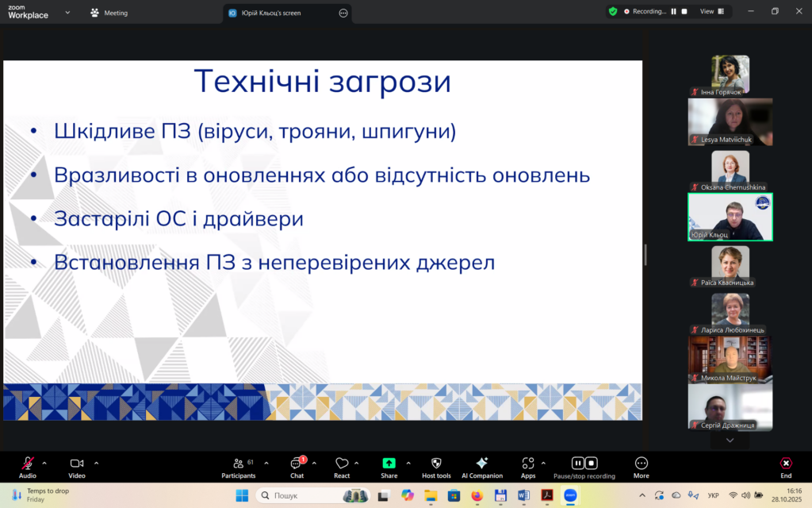This screenshot has height=508, width=812.
Task: Click the React heart icon
Action: coord(342,464)
